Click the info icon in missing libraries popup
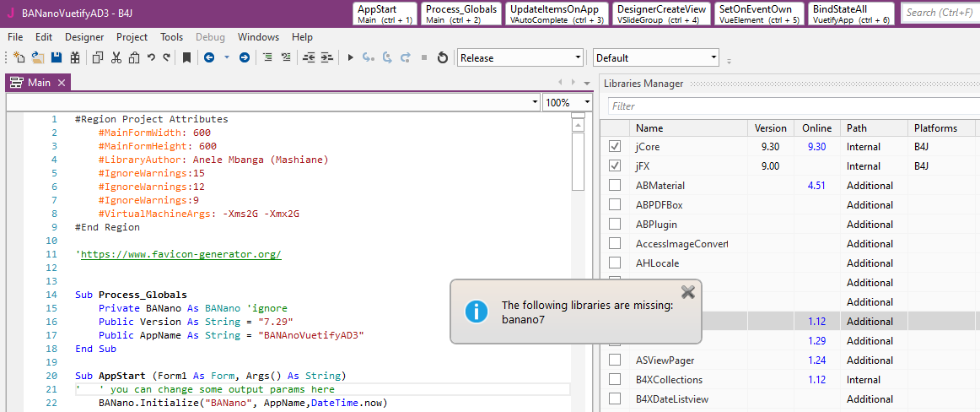Image resolution: width=980 pixels, height=412 pixels. pyautogui.click(x=477, y=311)
